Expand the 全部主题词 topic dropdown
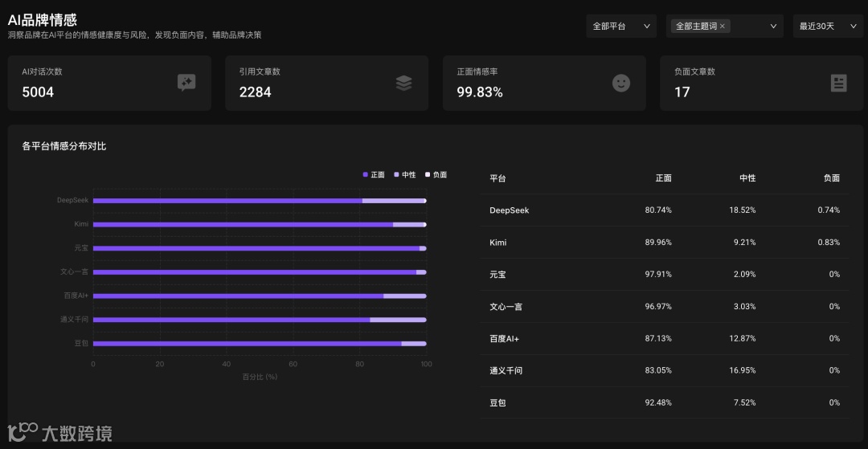 [773, 26]
